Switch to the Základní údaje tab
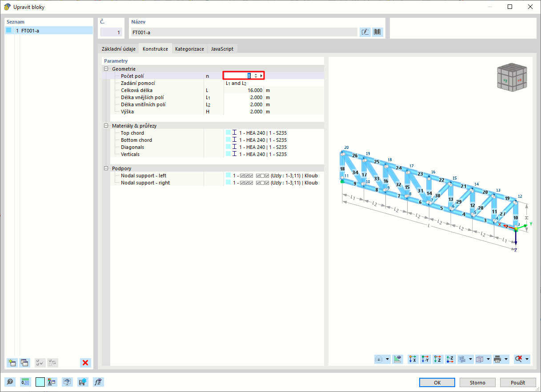The width and height of the screenshot is (541, 392). click(x=119, y=49)
